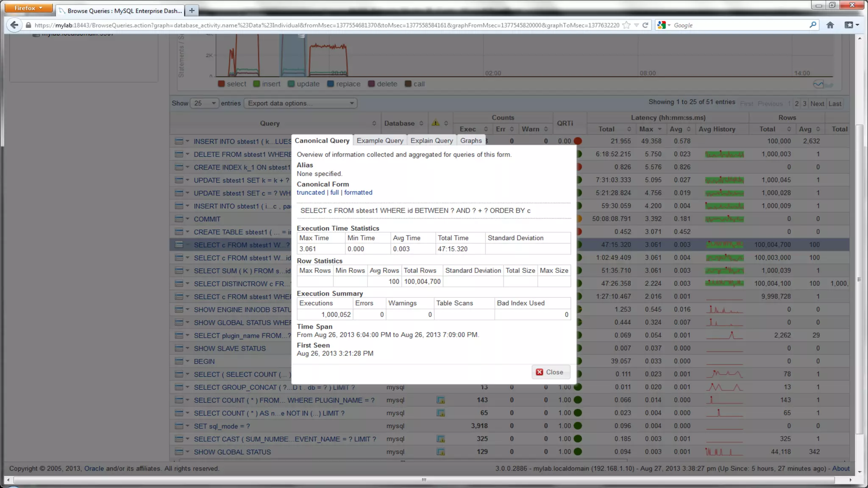This screenshot has width=868, height=488.
Task: Open the Firefox home page icon
Action: click(x=830, y=25)
